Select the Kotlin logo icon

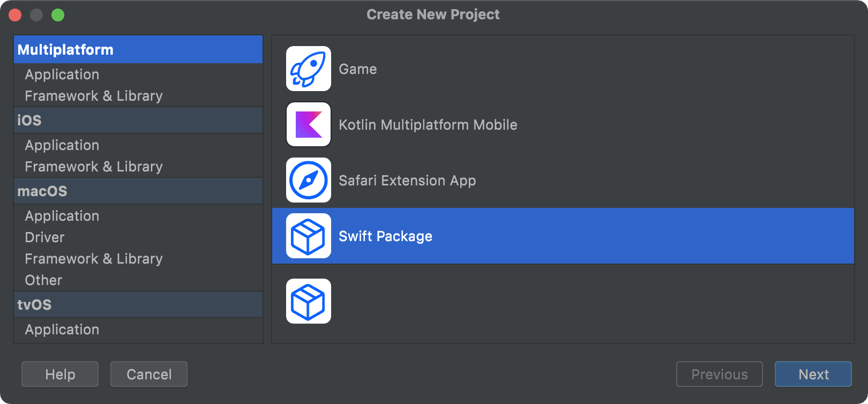[x=309, y=124]
